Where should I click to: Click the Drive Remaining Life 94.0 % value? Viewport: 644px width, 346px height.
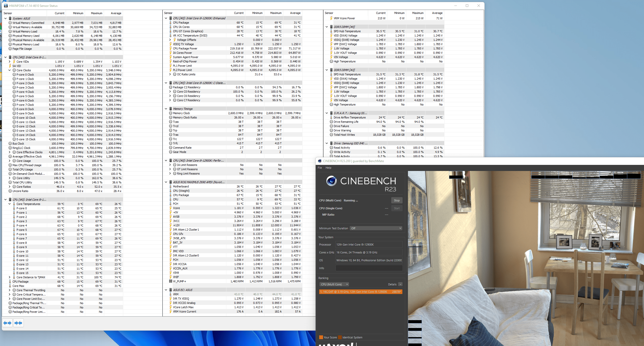[380, 122]
